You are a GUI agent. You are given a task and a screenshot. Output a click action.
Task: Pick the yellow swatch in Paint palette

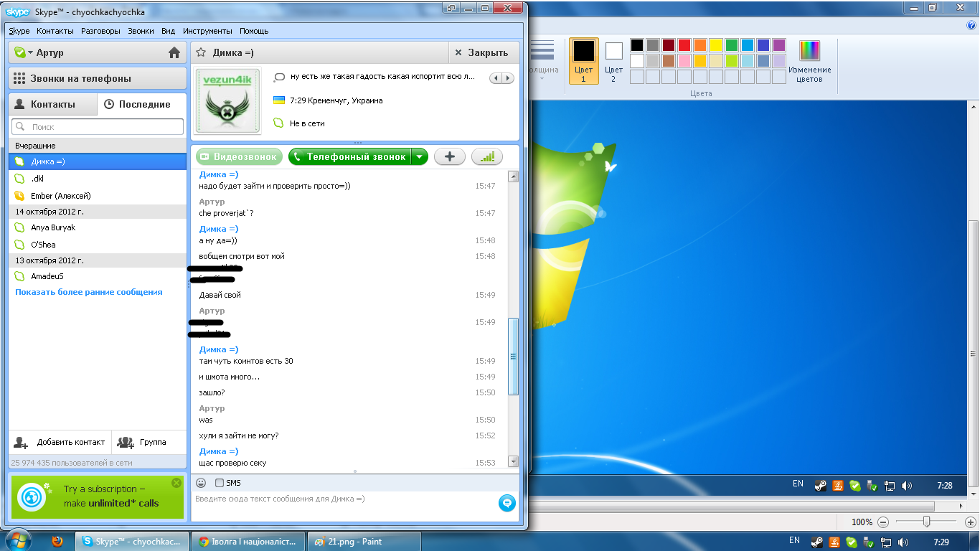(716, 45)
